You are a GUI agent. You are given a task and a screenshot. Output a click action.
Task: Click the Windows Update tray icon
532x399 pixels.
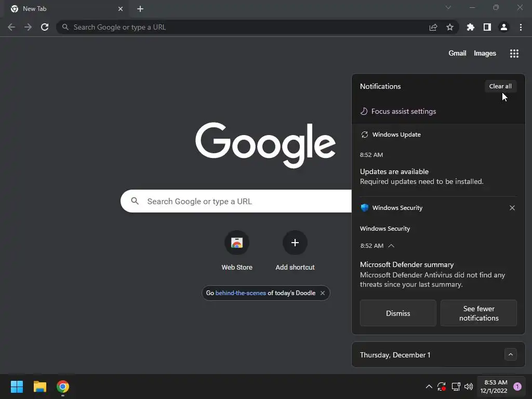(x=442, y=387)
